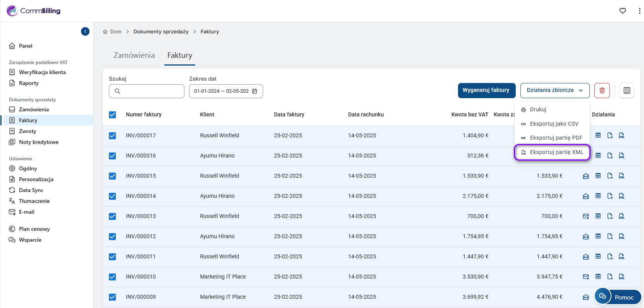The width and height of the screenshot is (644, 308).
Task: Click the Wygeneruj faktury button
Action: pyautogui.click(x=486, y=90)
